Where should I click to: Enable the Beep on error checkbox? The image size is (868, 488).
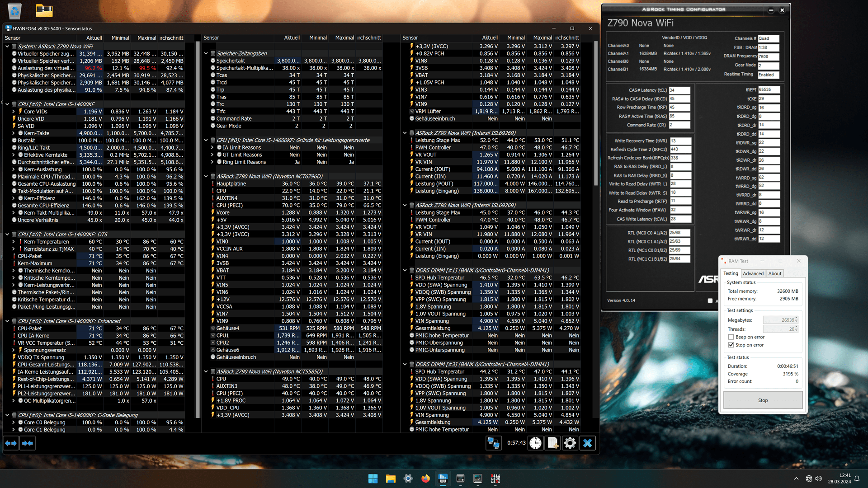point(731,337)
